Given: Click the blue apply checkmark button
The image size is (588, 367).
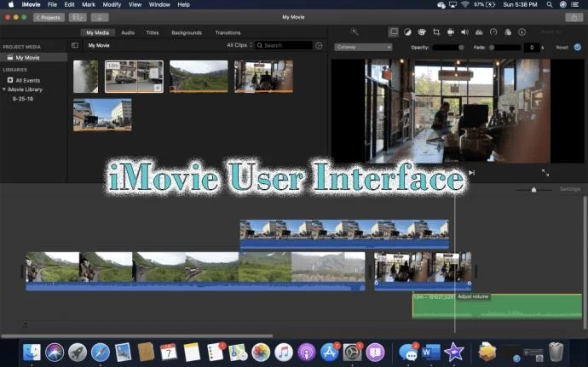Looking at the screenshot, I should click(578, 47).
